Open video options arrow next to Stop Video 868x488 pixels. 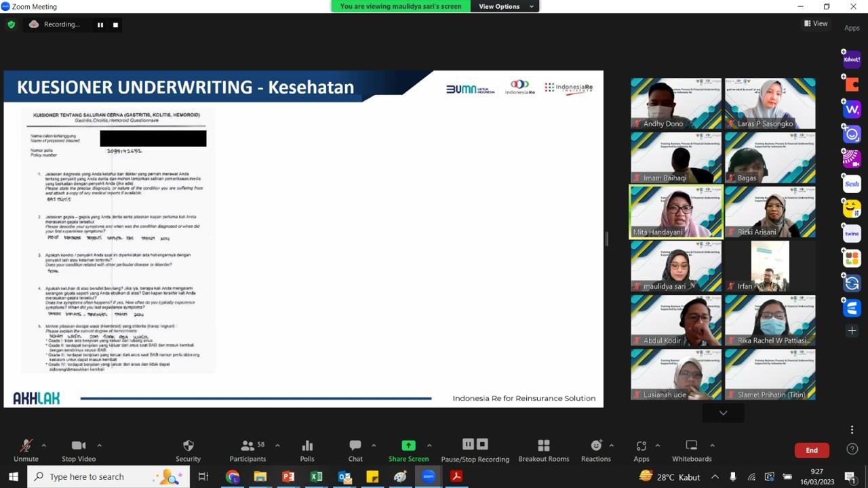click(99, 445)
